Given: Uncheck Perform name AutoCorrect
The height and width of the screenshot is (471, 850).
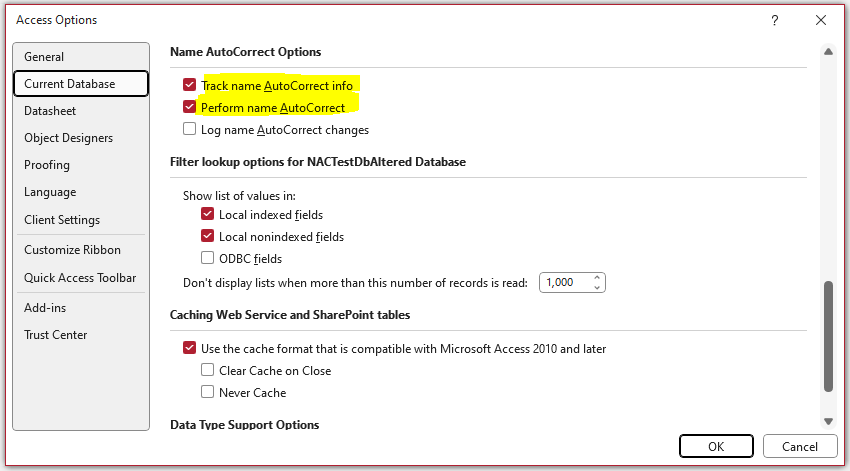Looking at the screenshot, I should click(189, 107).
